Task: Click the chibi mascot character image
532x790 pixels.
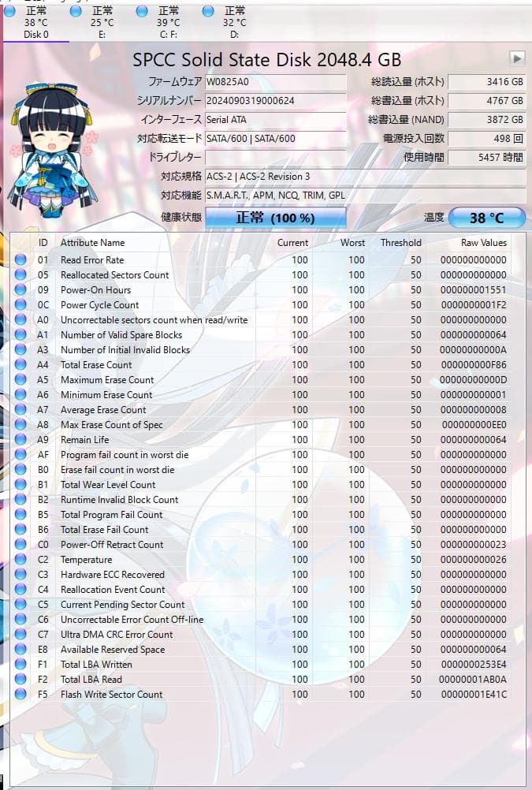Action: (53, 150)
